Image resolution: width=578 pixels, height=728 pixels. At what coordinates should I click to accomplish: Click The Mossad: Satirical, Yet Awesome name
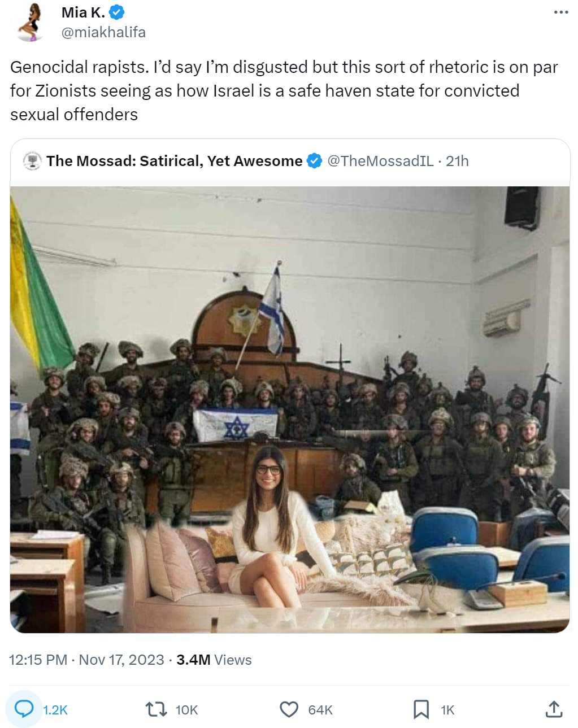pyautogui.click(x=175, y=161)
